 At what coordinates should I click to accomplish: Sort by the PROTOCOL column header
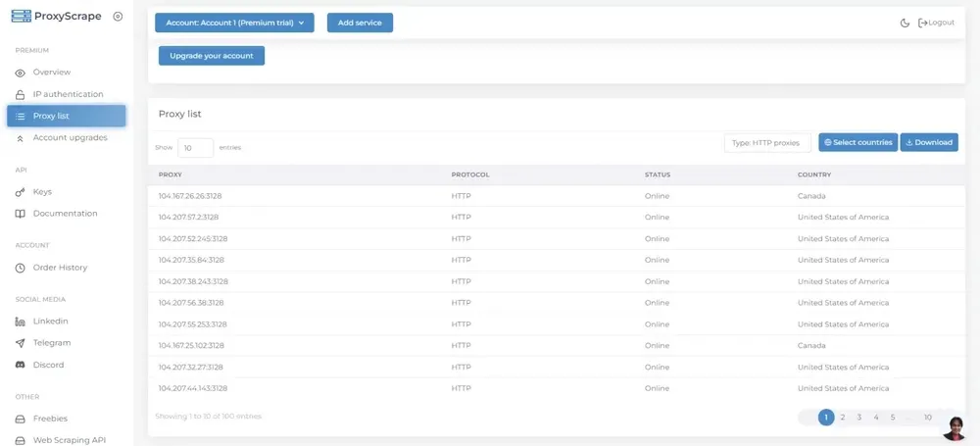(x=470, y=175)
